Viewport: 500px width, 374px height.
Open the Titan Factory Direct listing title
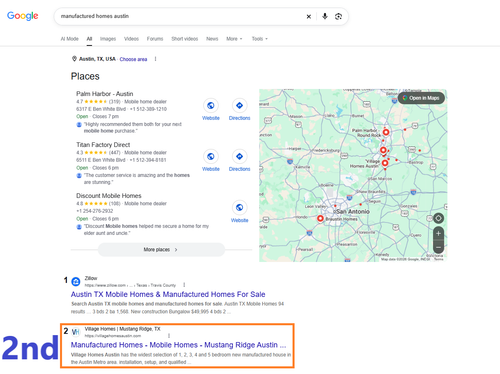coord(103,145)
